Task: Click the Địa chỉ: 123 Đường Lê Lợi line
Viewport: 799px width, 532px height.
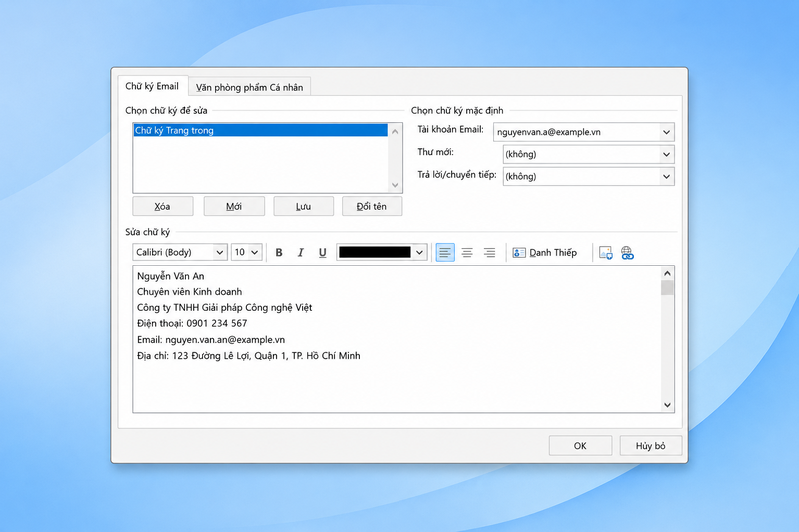Action: [248, 356]
